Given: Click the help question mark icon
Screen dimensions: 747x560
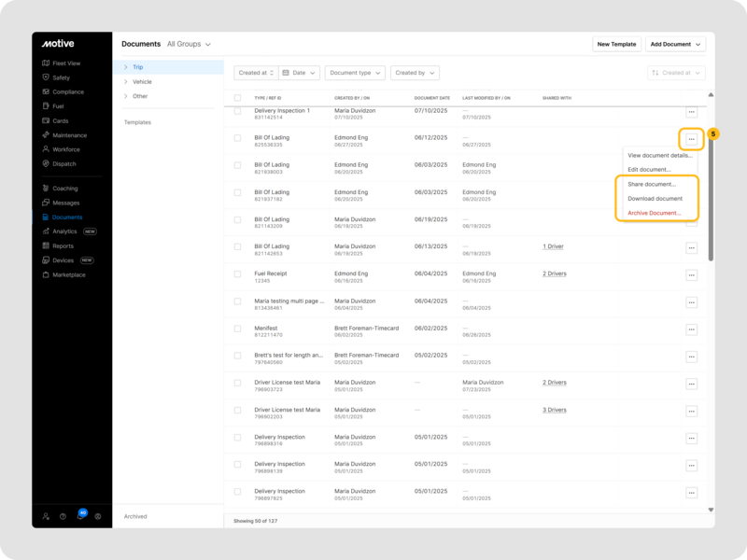Looking at the screenshot, I should point(63,516).
